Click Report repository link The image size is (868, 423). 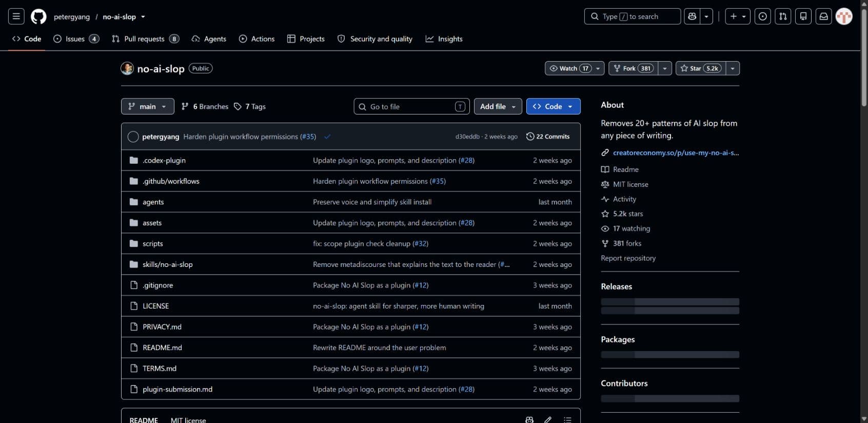[x=628, y=258]
